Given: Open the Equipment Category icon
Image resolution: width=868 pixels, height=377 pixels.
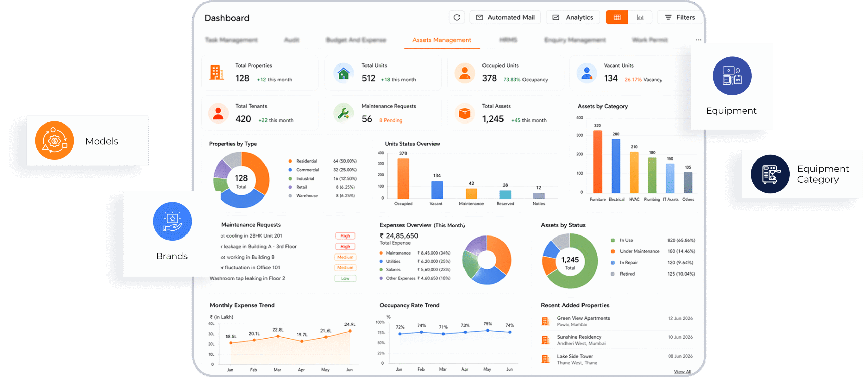Looking at the screenshot, I should click(770, 174).
